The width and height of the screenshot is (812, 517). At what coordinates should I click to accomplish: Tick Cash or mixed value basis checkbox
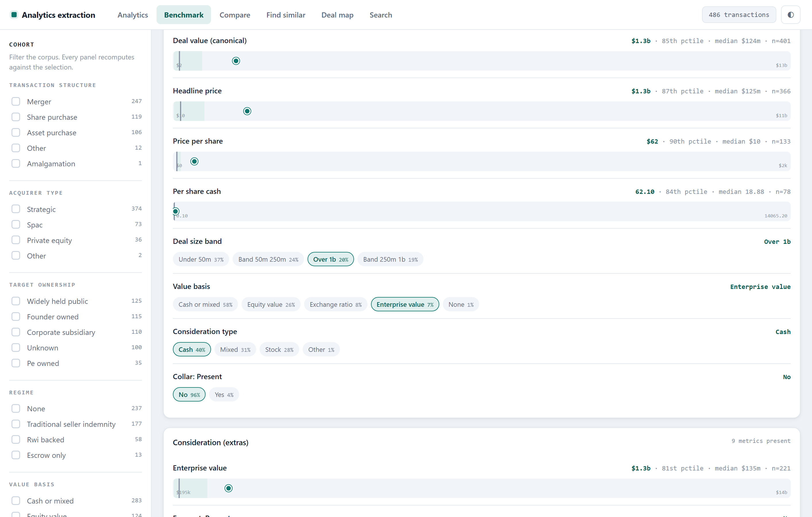coord(16,501)
